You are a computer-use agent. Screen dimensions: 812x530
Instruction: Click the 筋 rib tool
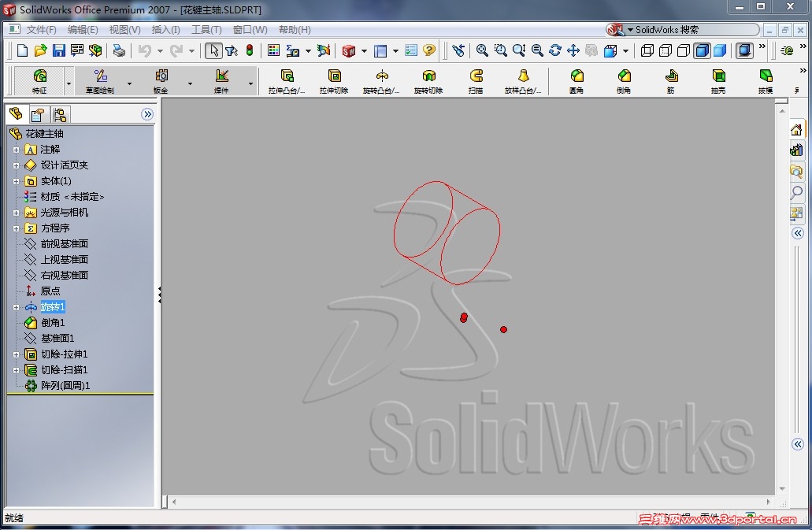pyautogui.click(x=671, y=81)
